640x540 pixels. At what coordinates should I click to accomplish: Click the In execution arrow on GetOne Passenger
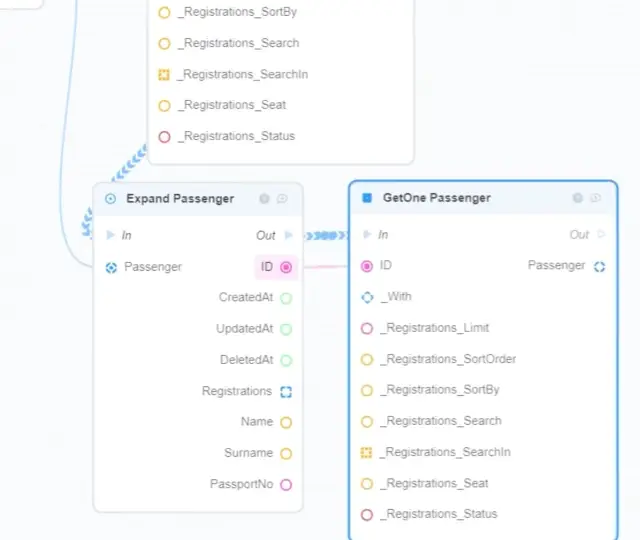[367, 235]
